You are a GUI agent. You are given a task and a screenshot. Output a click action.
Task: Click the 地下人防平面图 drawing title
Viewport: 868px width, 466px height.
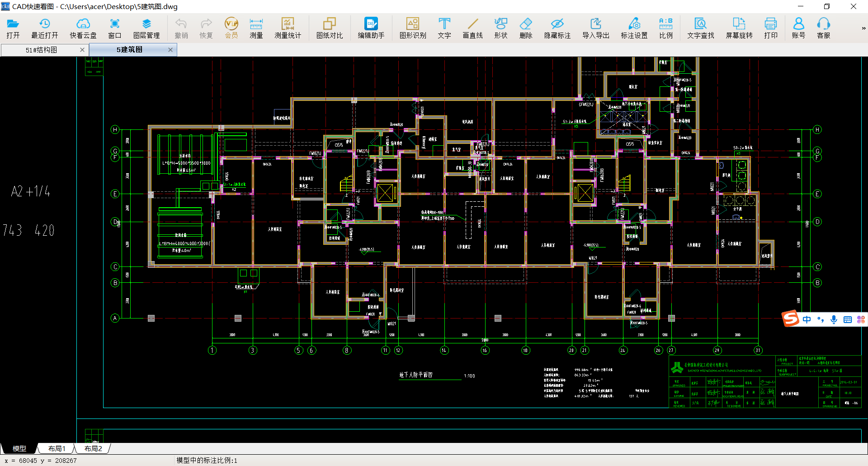(416, 375)
